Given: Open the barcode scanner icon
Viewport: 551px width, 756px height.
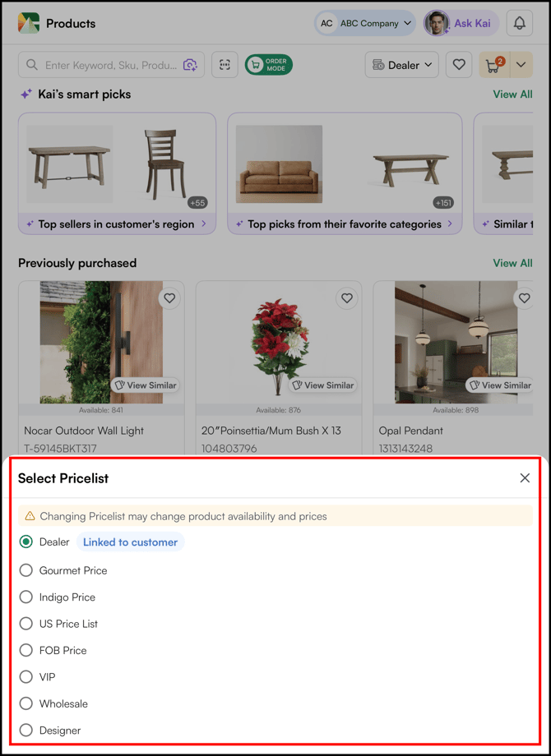Looking at the screenshot, I should (225, 65).
